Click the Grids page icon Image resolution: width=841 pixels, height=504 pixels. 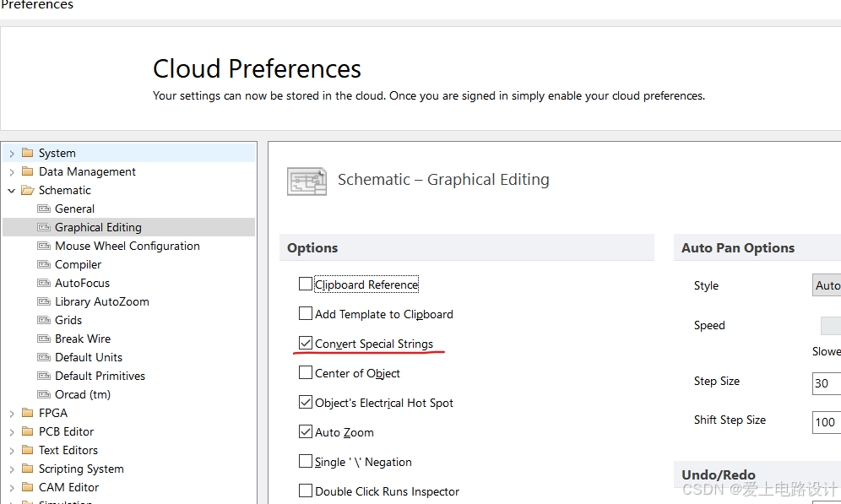click(44, 320)
